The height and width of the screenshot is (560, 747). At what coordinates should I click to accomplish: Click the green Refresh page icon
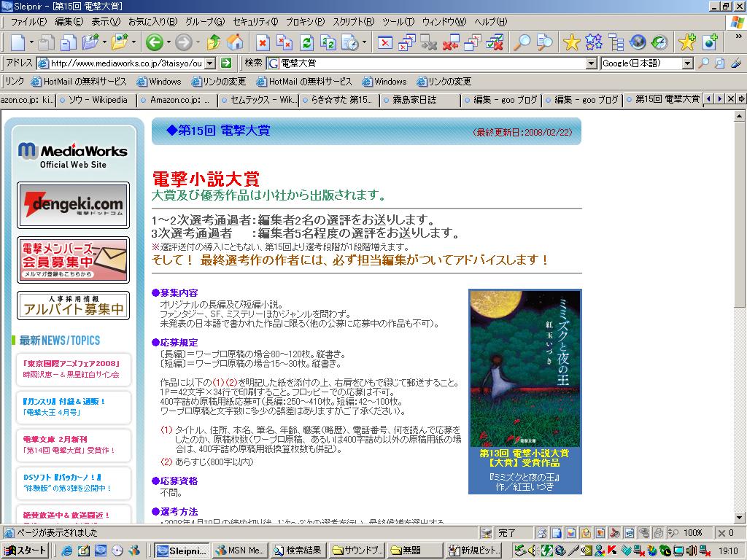[x=306, y=42]
